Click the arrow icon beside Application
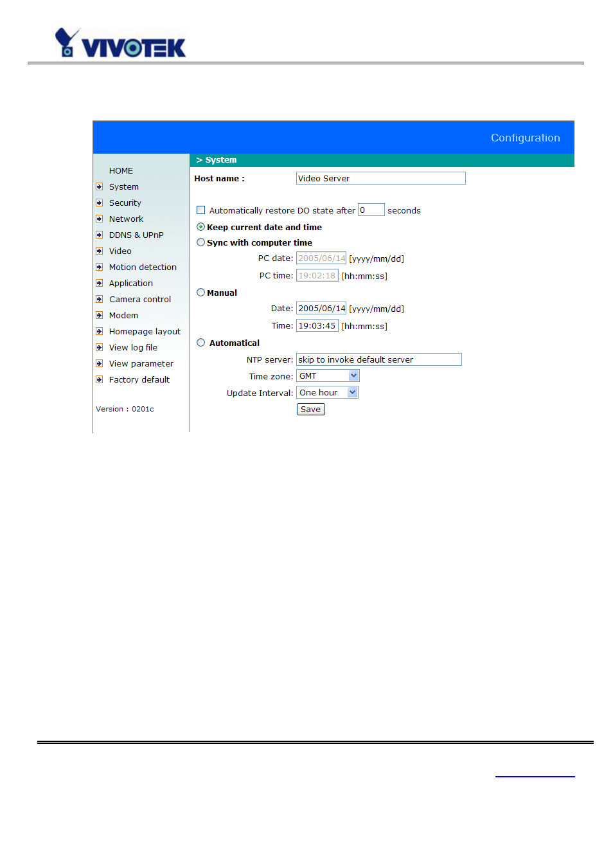Viewport: 613px width, 868px height. (x=100, y=284)
